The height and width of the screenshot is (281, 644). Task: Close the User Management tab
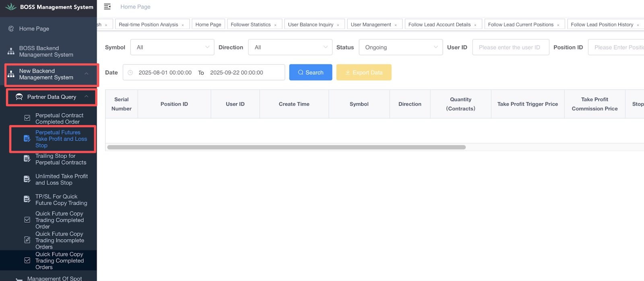coord(396,25)
